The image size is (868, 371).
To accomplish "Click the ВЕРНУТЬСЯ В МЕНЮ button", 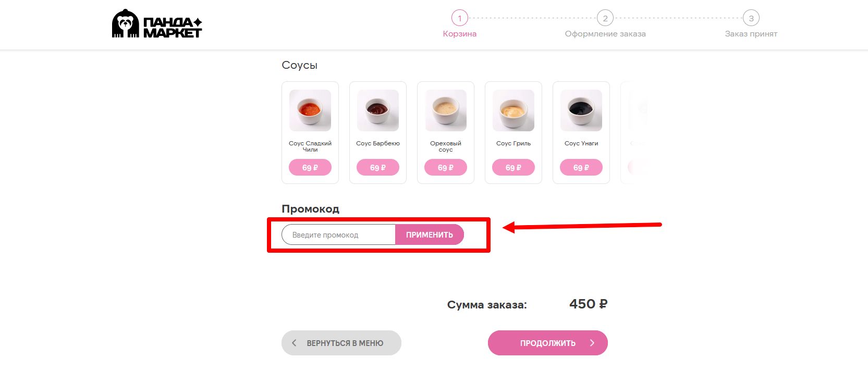I will click(x=341, y=343).
